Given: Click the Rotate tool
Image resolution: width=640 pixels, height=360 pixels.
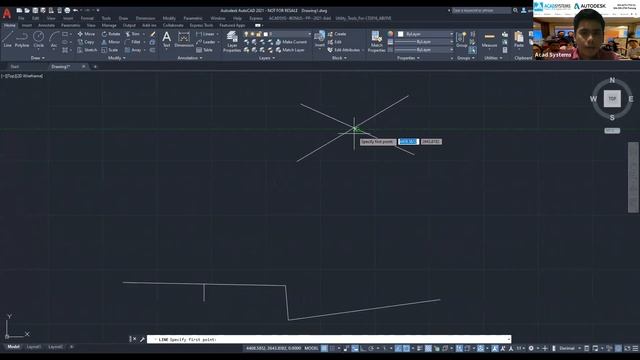Looking at the screenshot, I should tap(111, 34).
